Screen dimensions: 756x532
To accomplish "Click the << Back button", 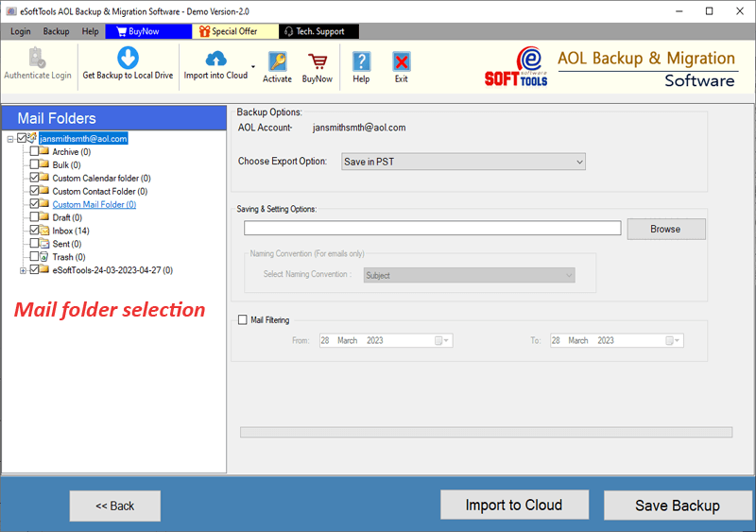I will (x=114, y=506).
